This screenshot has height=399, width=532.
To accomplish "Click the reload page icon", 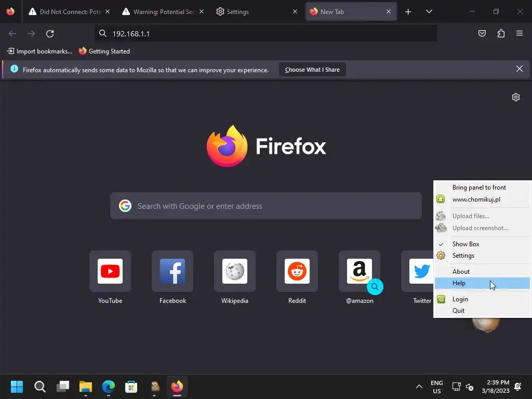I will coord(50,34).
